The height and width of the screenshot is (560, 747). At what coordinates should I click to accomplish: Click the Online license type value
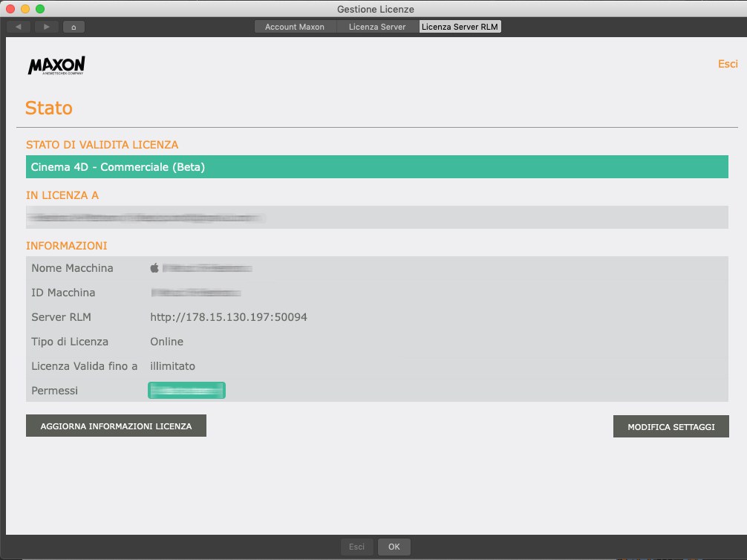coord(167,342)
